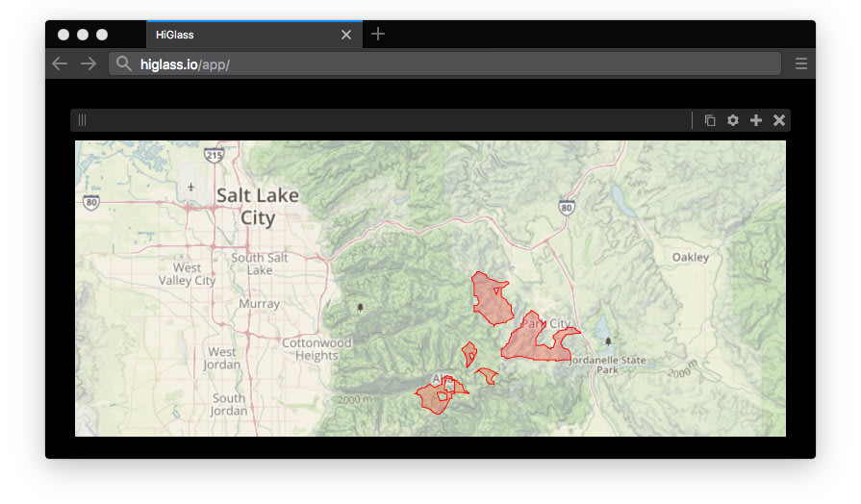Click the tree icon near Jordanelle State Park
The image size is (861, 504).
click(608, 341)
